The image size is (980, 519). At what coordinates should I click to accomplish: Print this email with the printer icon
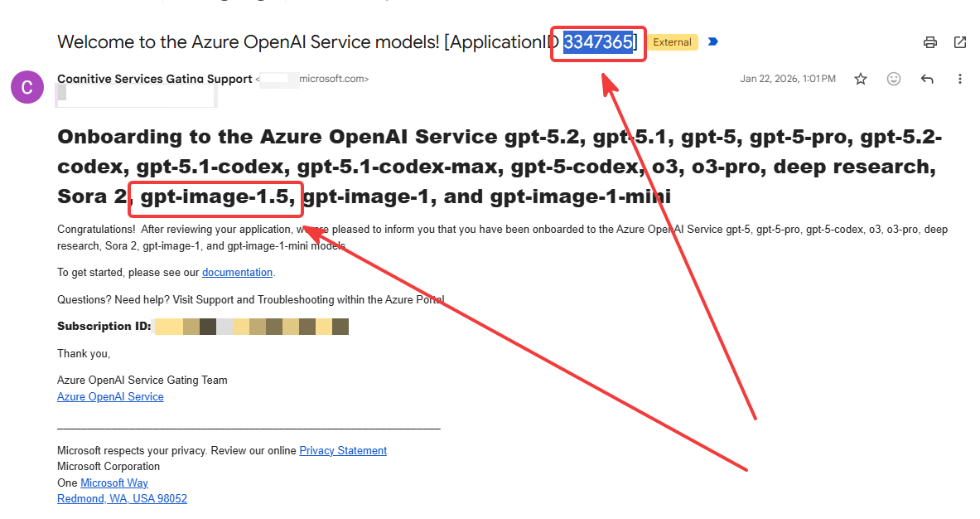(x=930, y=42)
